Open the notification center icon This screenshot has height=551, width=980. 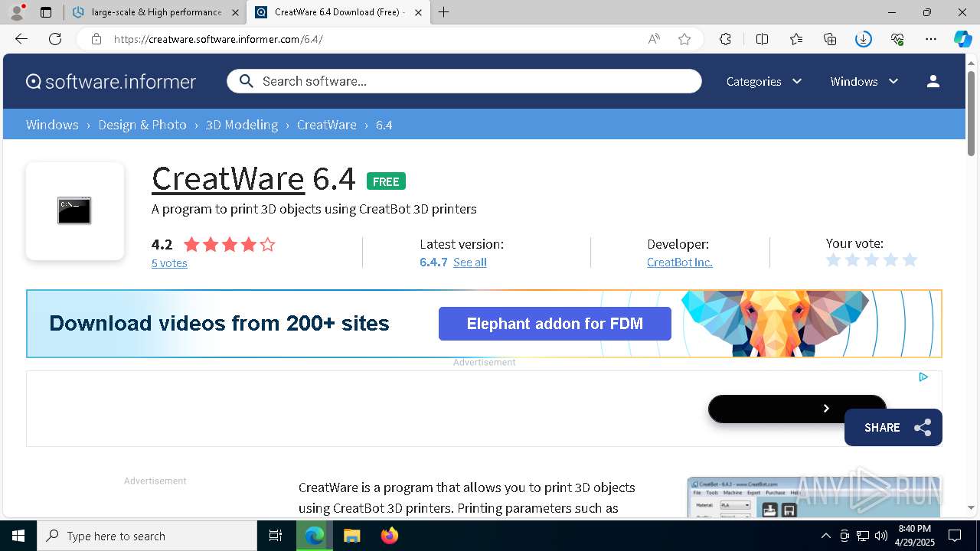(955, 536)
